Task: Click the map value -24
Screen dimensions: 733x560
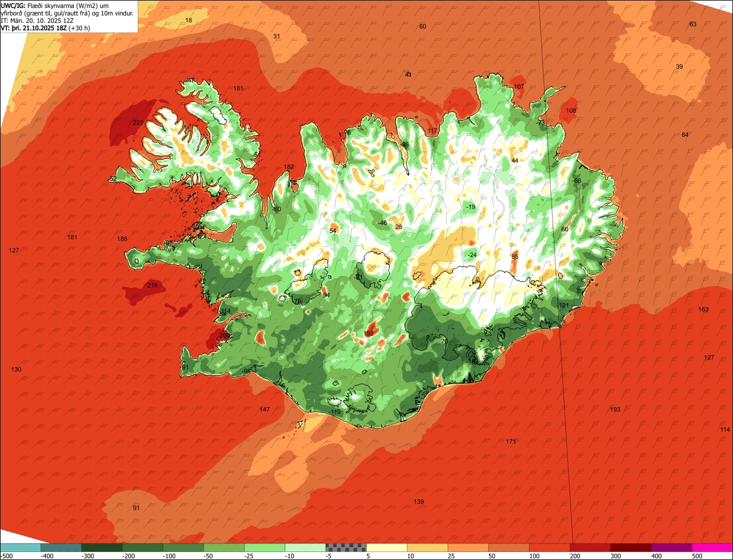Action: point(471,255)
